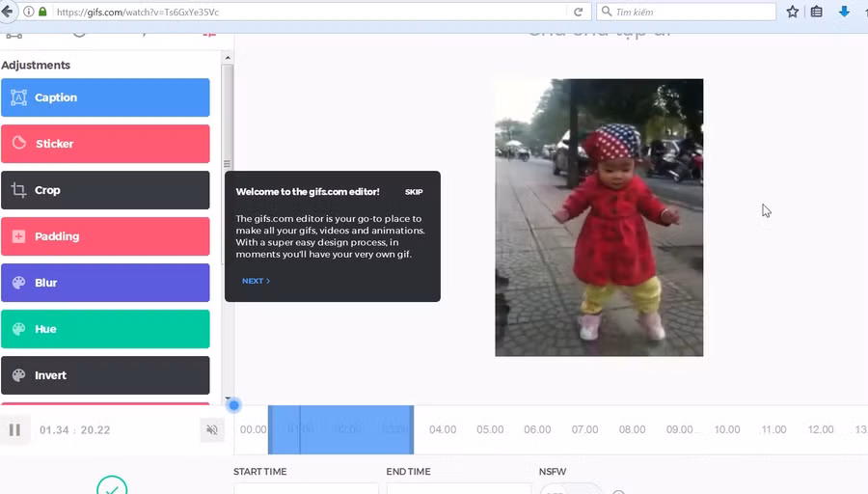
Task: Pause the video playback
Action: [14, 430]
